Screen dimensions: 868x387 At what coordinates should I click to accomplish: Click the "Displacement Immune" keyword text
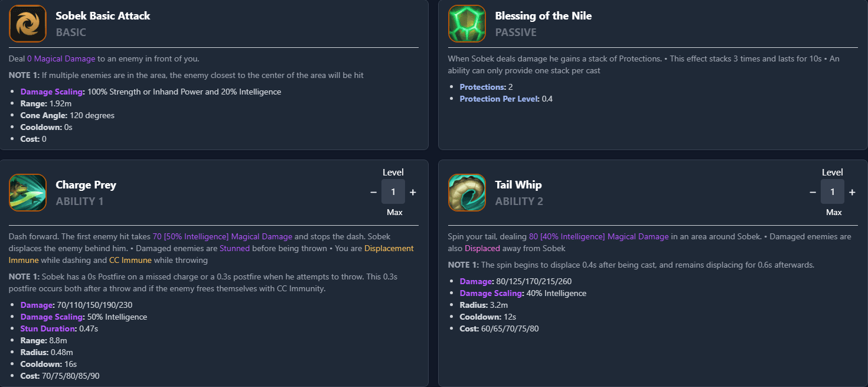(389, 249)
